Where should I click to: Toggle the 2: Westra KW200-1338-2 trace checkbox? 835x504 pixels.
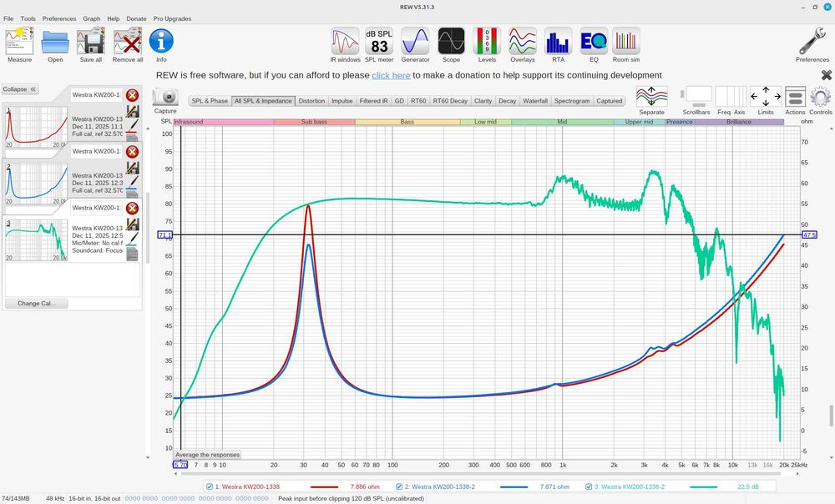399,486
